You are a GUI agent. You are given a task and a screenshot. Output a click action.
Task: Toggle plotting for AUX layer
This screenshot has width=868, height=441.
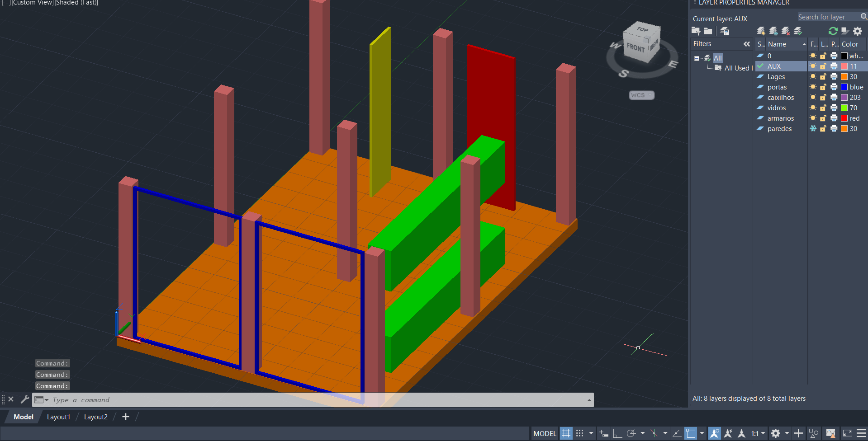pyautogui.click(x=834, y=66)
